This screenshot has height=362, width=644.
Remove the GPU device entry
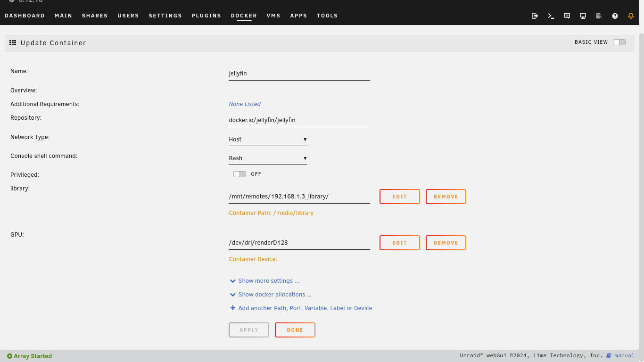point(446,243)
